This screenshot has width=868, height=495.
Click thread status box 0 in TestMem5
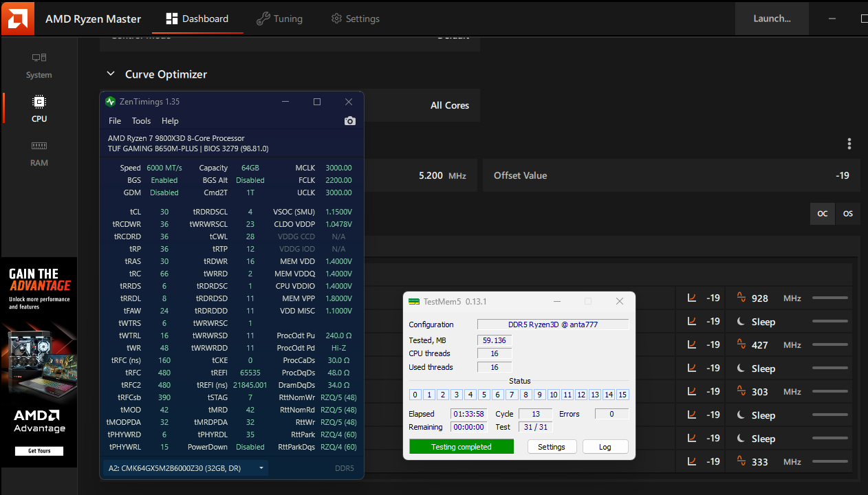(415, 395)
